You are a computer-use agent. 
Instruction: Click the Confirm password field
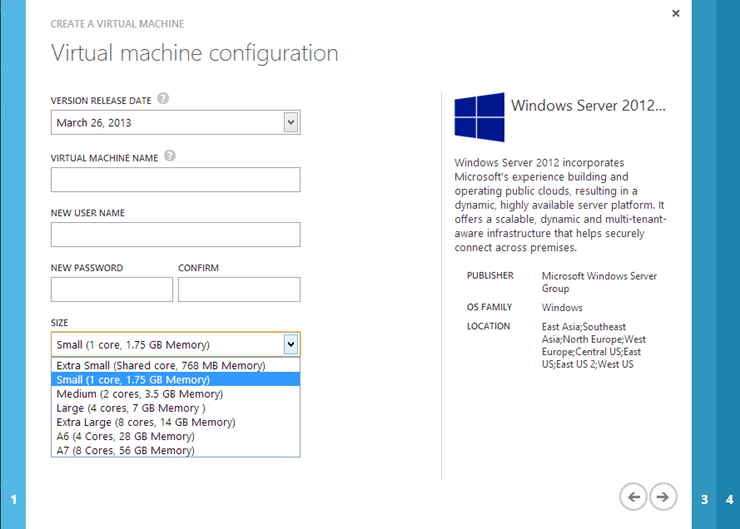click(x=239, y=289)
